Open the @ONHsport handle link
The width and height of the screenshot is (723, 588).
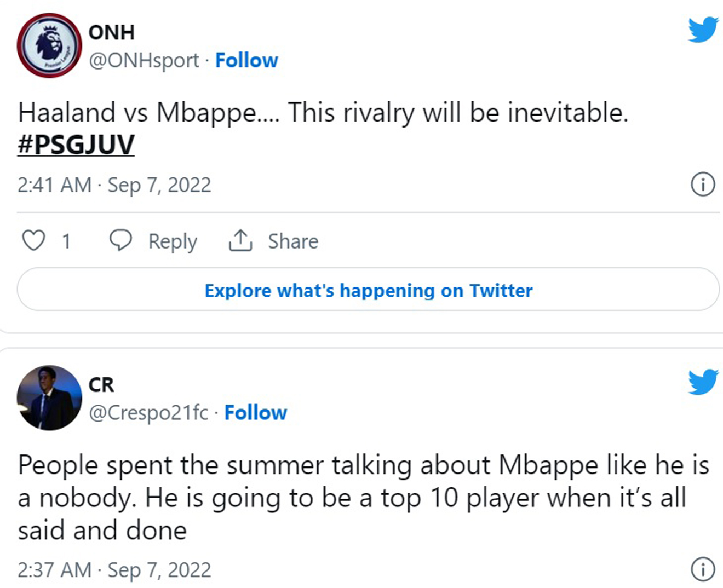coord(144,60)
